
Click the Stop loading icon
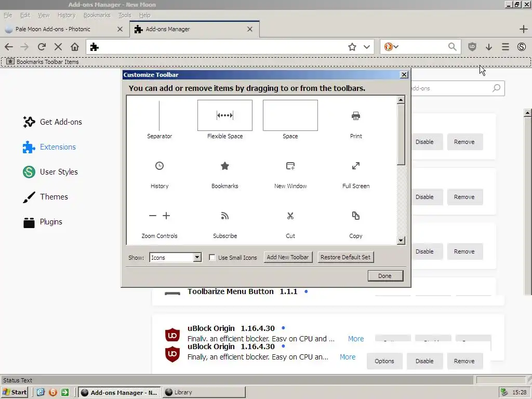(58, 47)
